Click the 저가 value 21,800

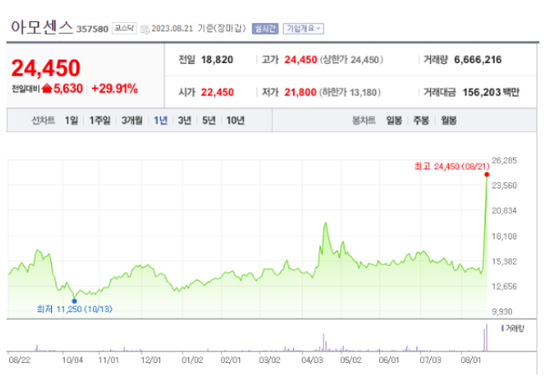301,92
